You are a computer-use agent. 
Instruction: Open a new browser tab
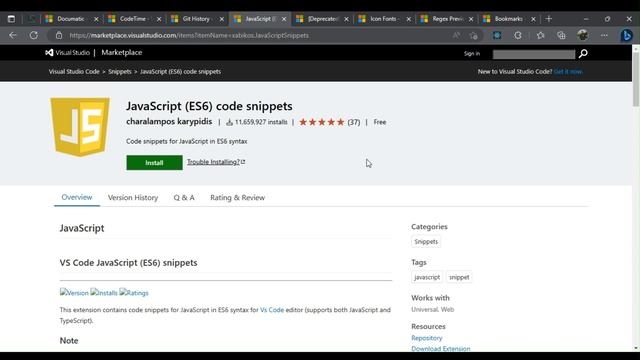click(x=549, y=19)
